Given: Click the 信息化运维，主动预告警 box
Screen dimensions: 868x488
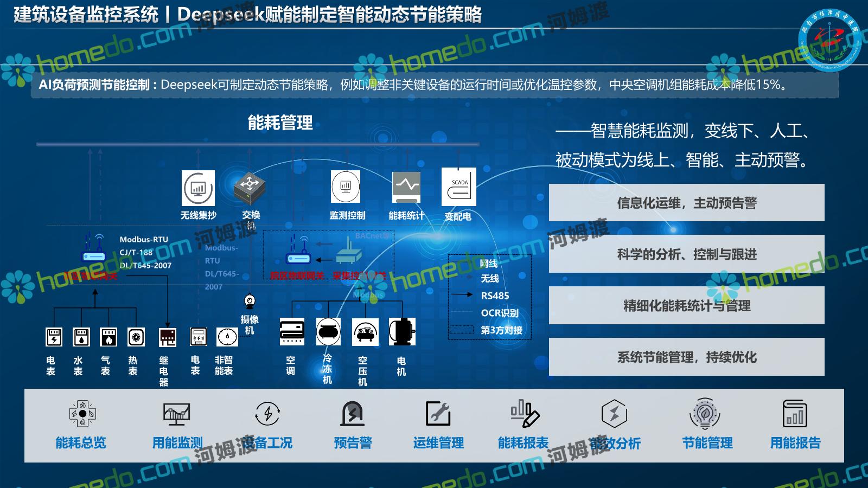Looking at the screenshot, I should pos(686,202).
